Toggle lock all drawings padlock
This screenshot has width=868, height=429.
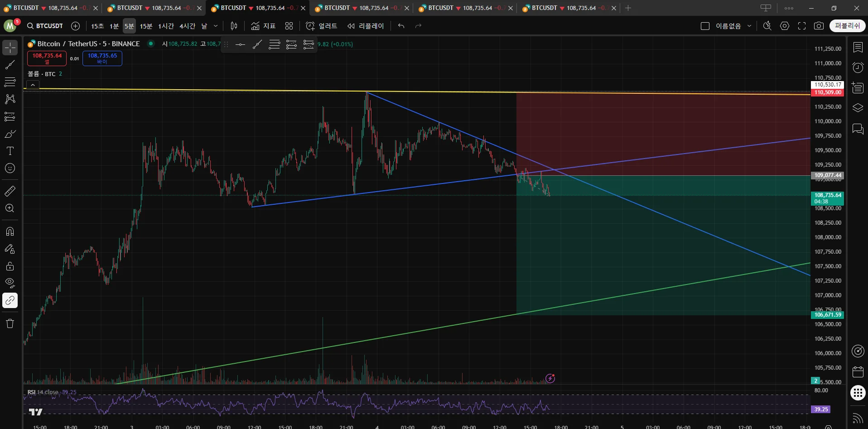(x=10, y=266)
